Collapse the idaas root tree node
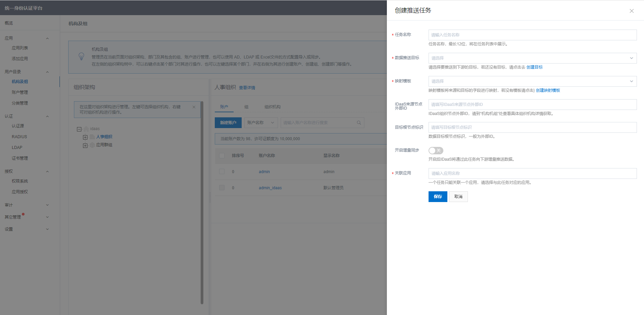644x315 pixels. coord(79,129)
